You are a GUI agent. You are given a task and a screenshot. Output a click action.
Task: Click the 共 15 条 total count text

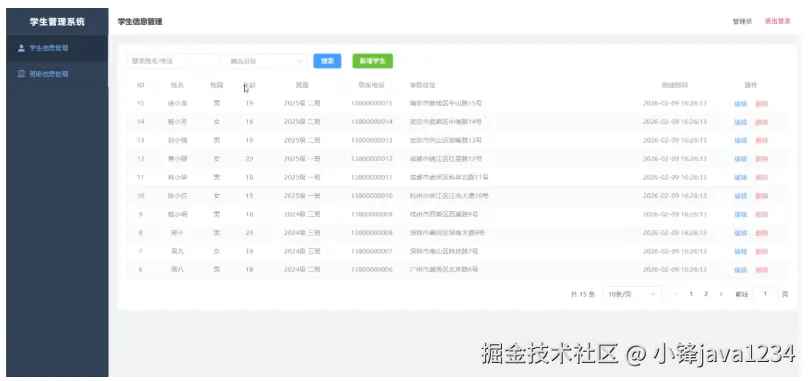(583, 294)
